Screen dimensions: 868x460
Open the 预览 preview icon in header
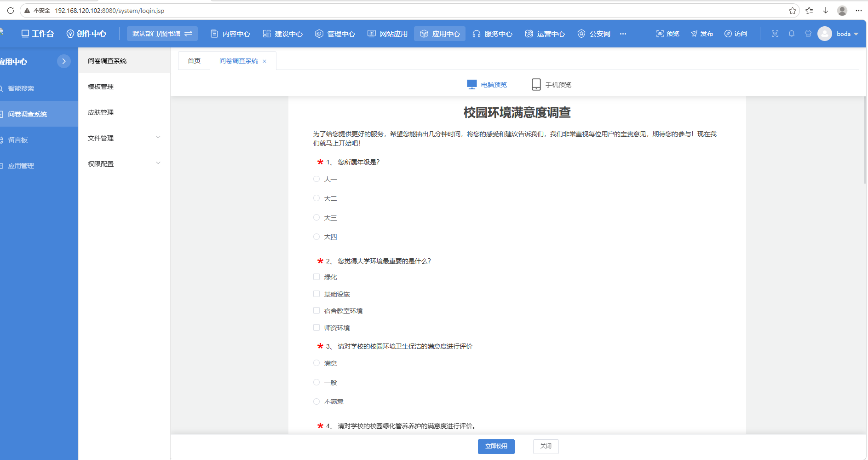(660, 34)
